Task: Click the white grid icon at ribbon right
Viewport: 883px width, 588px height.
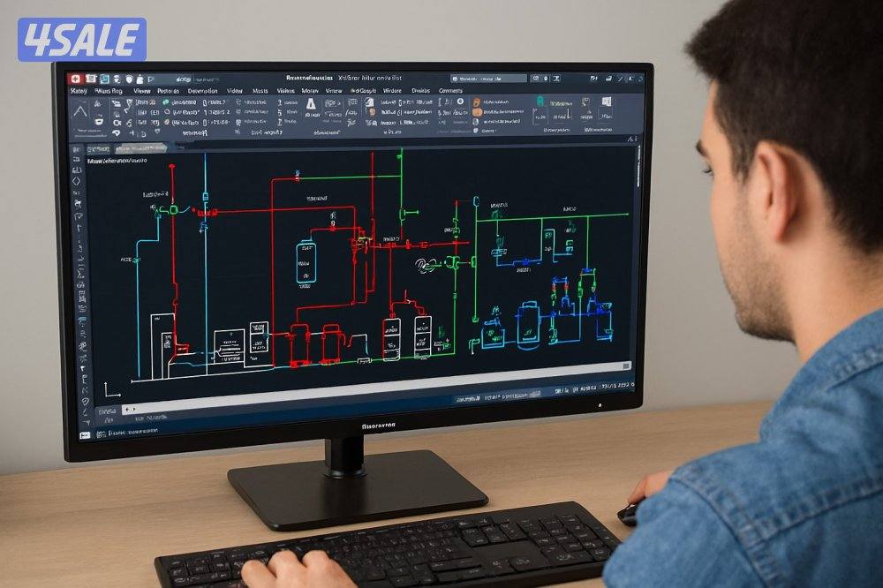Action: pos(606,102)
